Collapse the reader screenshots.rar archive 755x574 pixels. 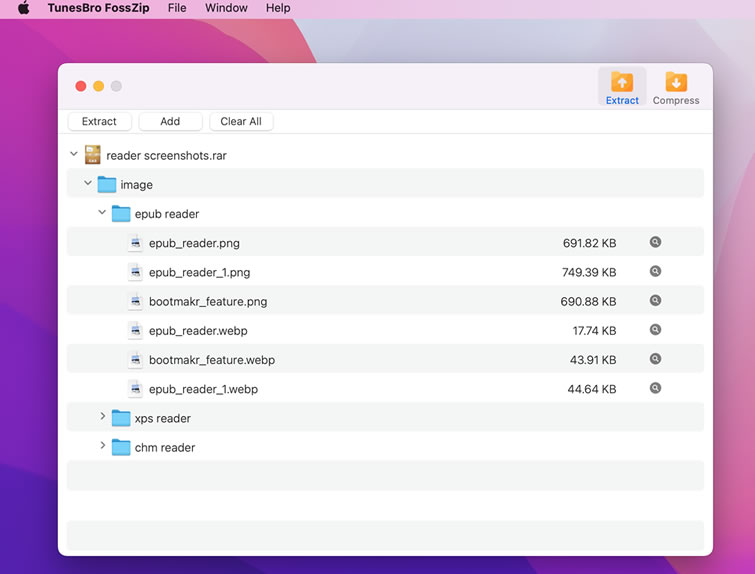[x=74, y=154]
